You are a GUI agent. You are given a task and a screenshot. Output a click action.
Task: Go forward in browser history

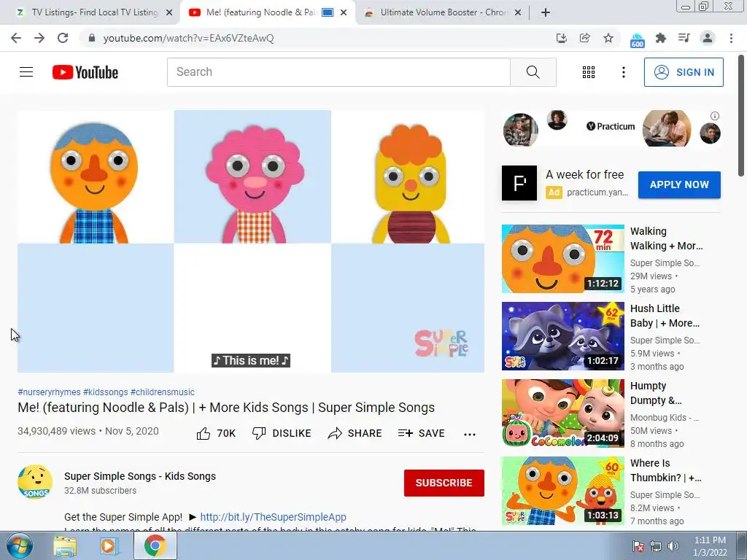[x=39, y=38]
